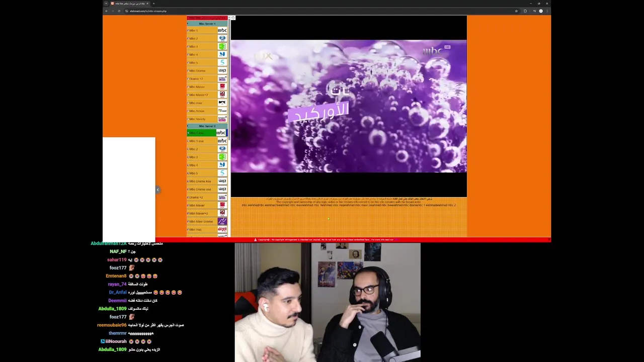This screenshot has height=362, width=644.
Task: Go forward in the browser
Action: [x=112, y=11]
